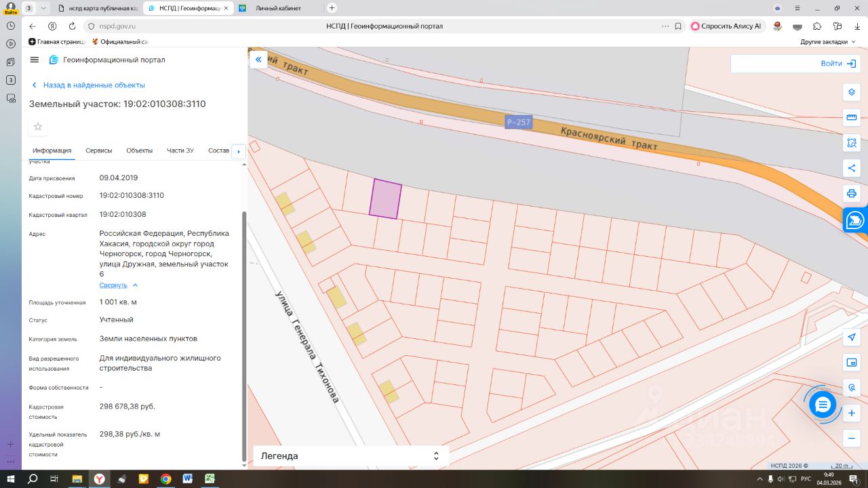
Task: Add parcel to favorites with star
Action: 38,127
